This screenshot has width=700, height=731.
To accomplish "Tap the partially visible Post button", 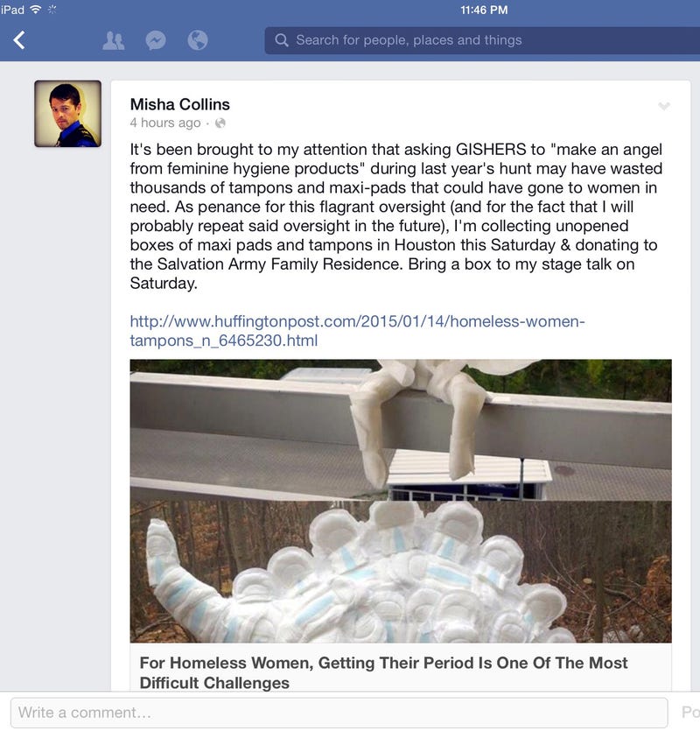I will pyautogui.click(x=690, y=713).
